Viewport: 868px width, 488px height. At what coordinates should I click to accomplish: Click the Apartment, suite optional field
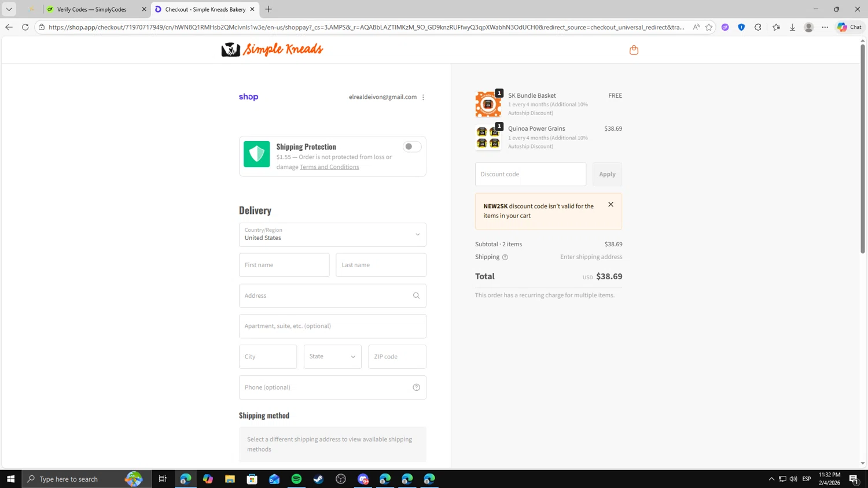333,326
